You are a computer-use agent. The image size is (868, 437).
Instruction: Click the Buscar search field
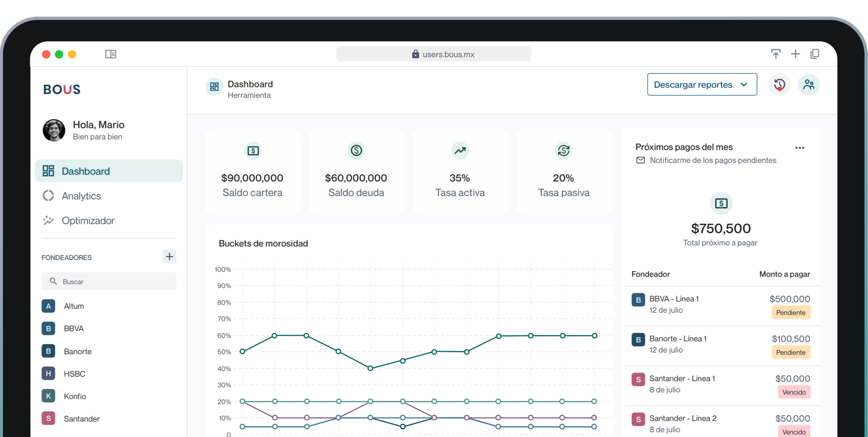[109, 281]
